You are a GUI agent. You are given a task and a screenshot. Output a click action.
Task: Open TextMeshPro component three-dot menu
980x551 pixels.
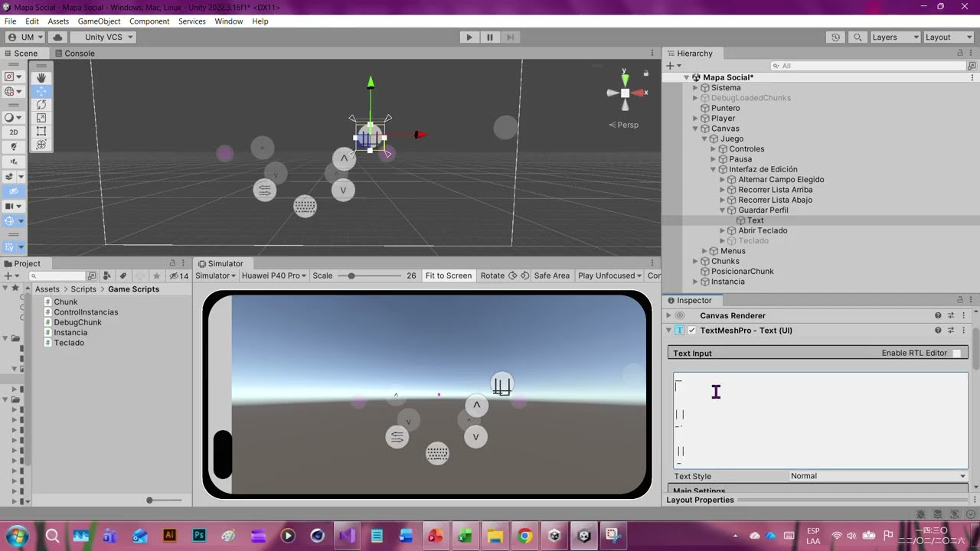pyautogui.click(x=964, y=331)
